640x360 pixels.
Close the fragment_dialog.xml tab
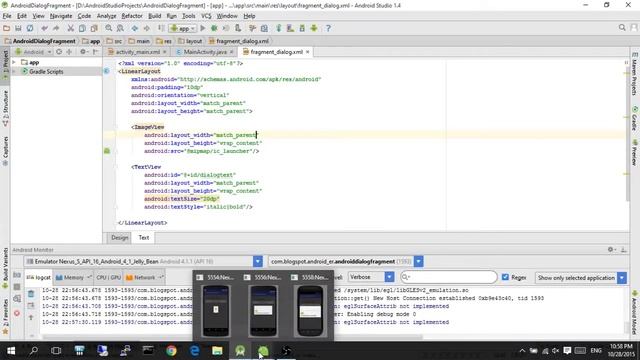[307, 52]
